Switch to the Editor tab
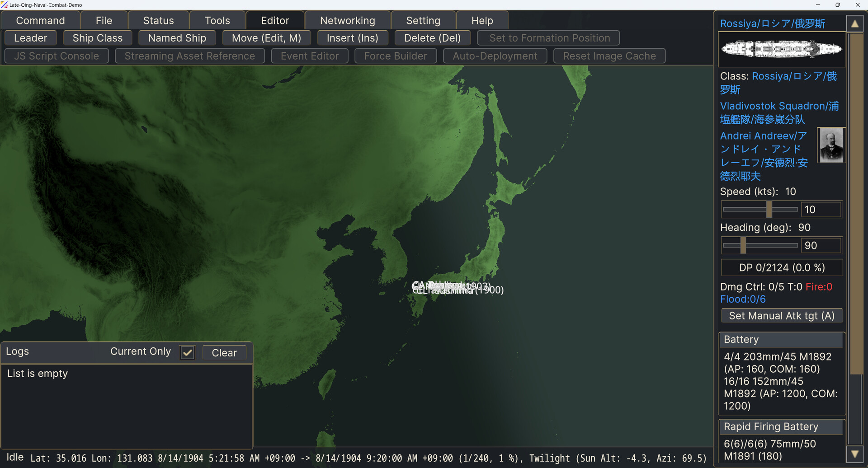The height and width of the screenshot is (468, 868). click(x=274, y=20)
